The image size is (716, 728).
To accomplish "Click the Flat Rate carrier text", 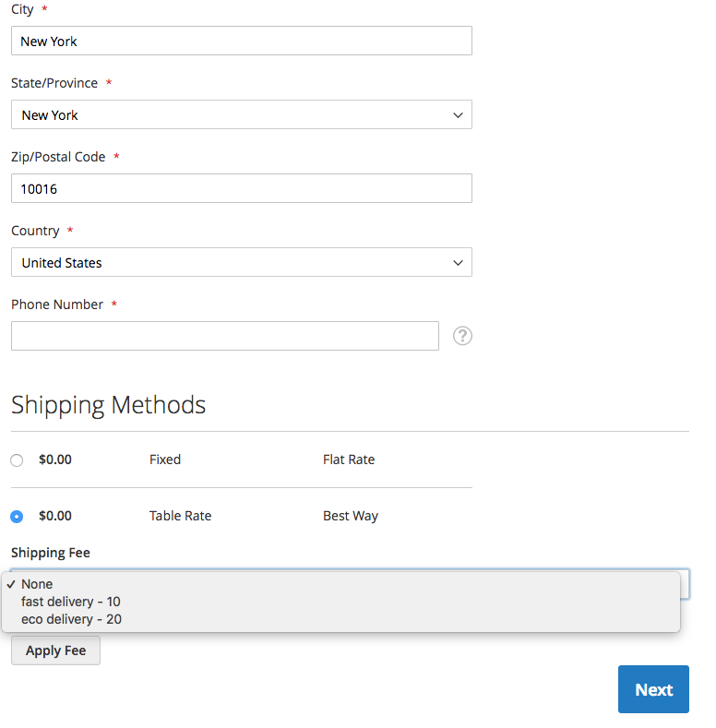I will coord(349,459).
